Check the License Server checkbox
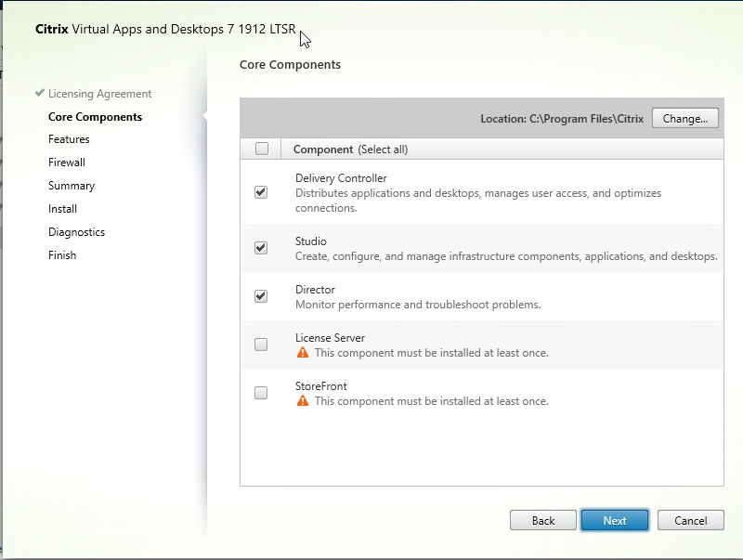Screen dimensions: 743x560 point(261,345)
